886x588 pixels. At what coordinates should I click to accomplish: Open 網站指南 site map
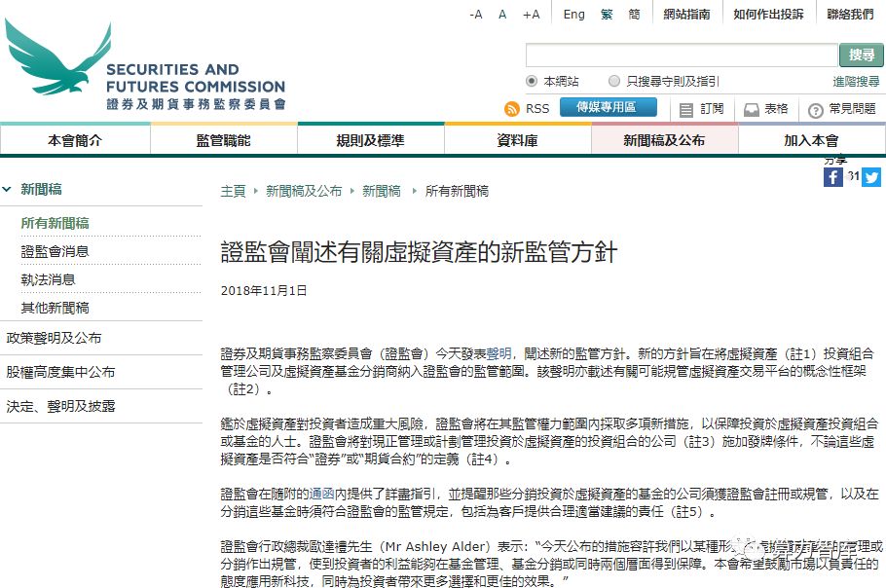[686, 15]
